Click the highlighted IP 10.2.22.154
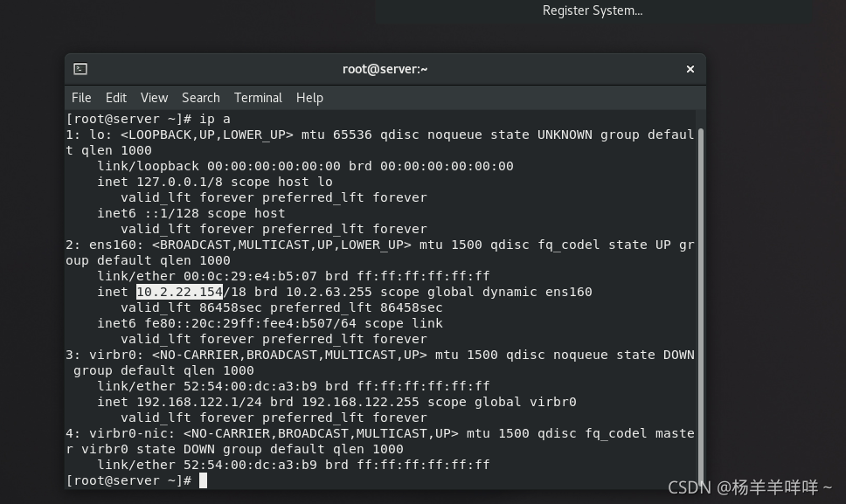Image resolution: width=846 pixels, height=504 pixels. (179, 292)
